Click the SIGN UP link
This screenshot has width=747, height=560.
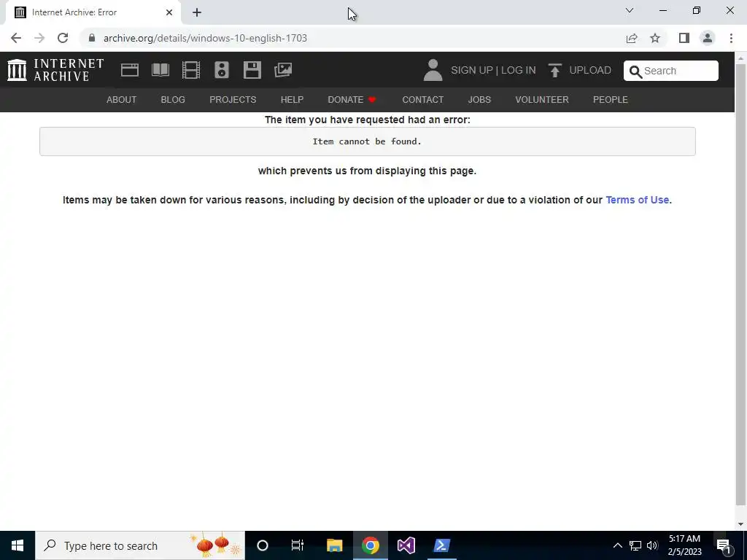(472, 71)
